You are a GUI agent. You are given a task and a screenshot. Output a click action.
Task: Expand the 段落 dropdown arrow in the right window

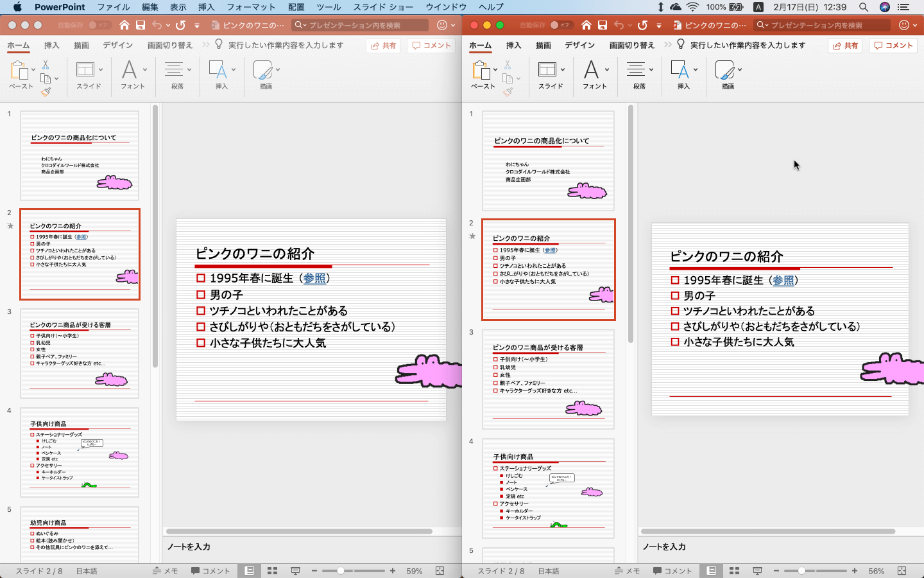(651, 70)
